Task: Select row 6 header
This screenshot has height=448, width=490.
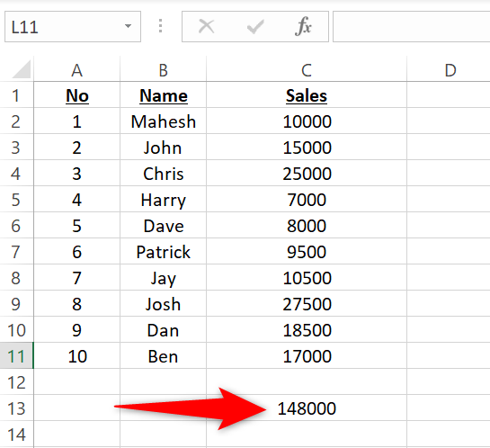Action: click(16, 226)
